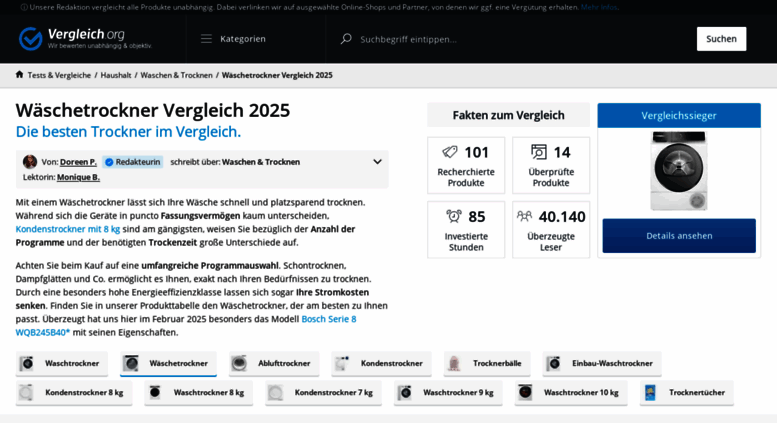Click Doreen P. author avatar
Screen dimensions: 777x423
pos(30,161)
